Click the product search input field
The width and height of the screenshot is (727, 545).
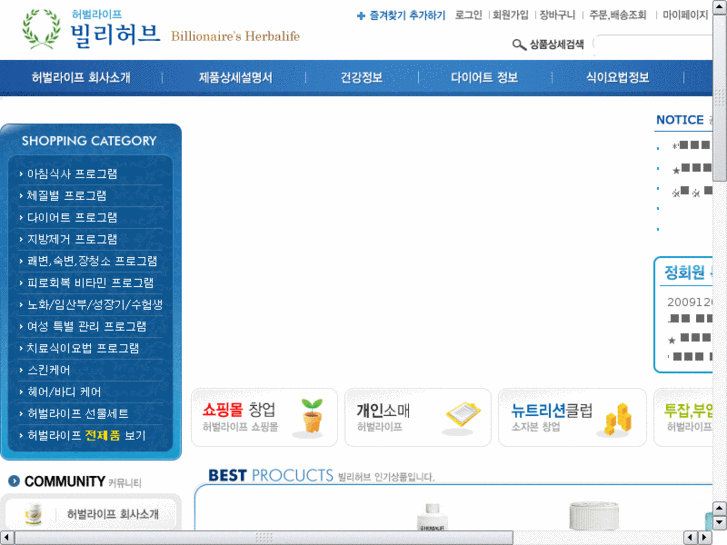pos(653,45)
